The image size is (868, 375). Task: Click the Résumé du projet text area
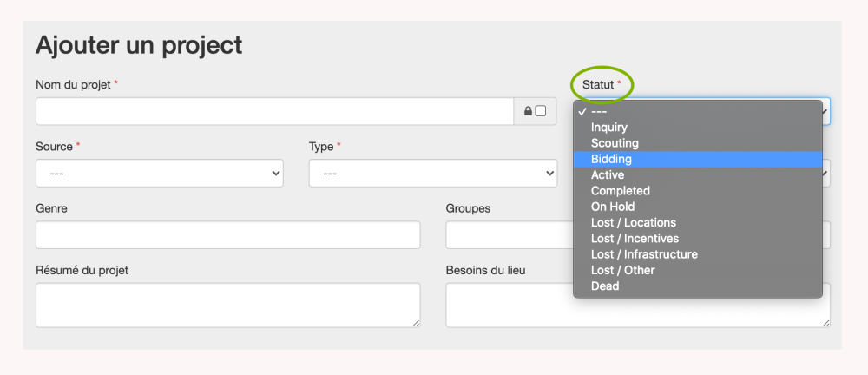[227, 305]
